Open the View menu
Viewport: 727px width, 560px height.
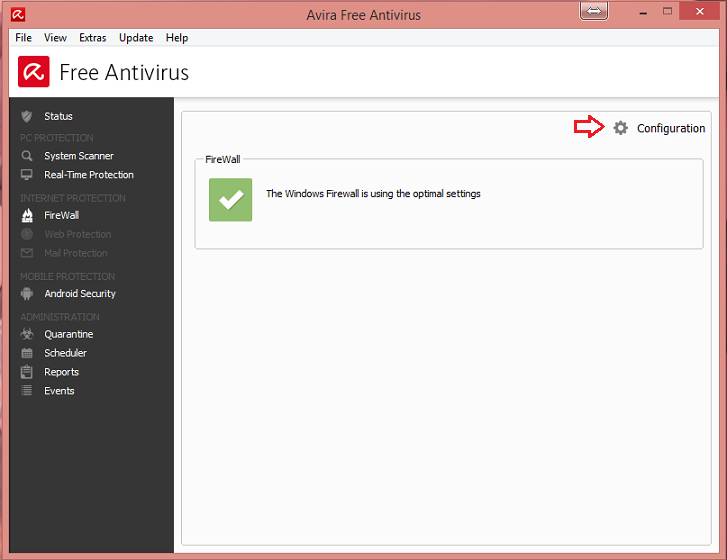coord(56,38)
